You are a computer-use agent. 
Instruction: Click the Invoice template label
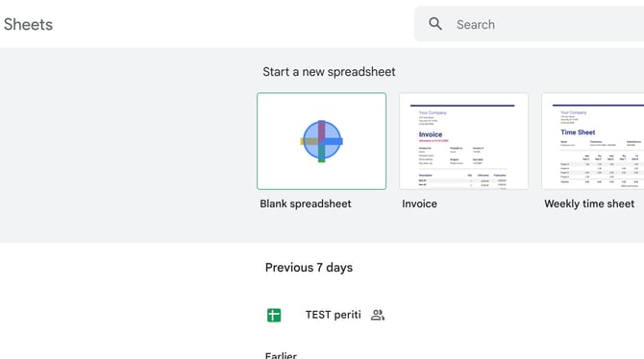point(419,203)
